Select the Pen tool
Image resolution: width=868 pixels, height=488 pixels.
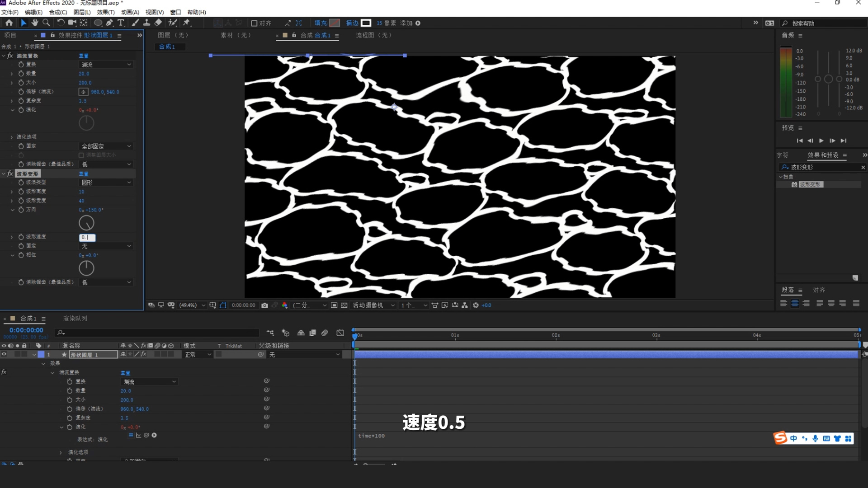click(109, 23)
